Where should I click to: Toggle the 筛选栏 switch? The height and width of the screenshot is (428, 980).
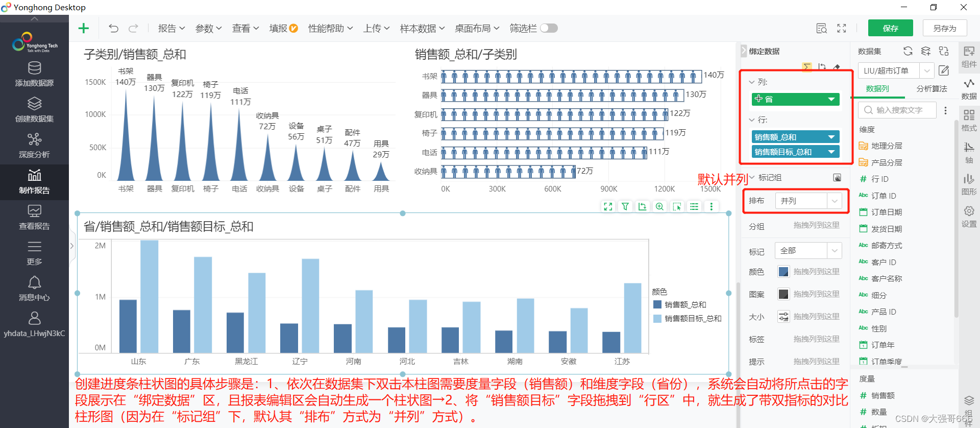point(549,28)
